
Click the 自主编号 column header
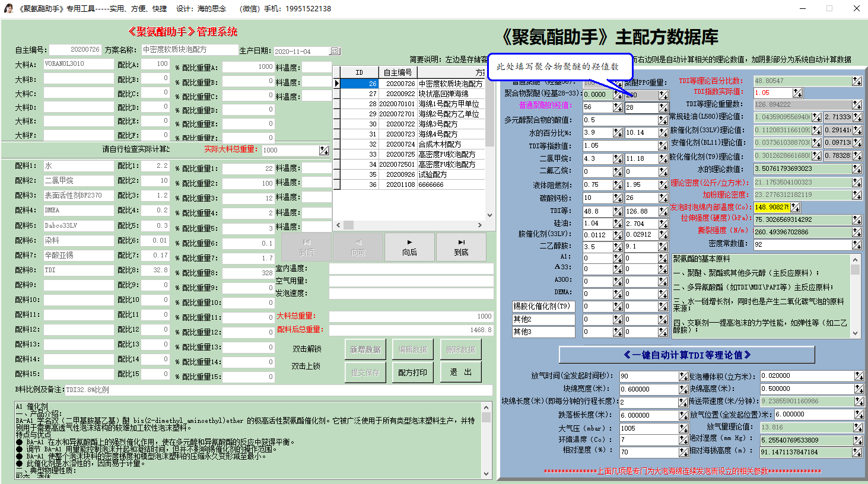[398, 72]
